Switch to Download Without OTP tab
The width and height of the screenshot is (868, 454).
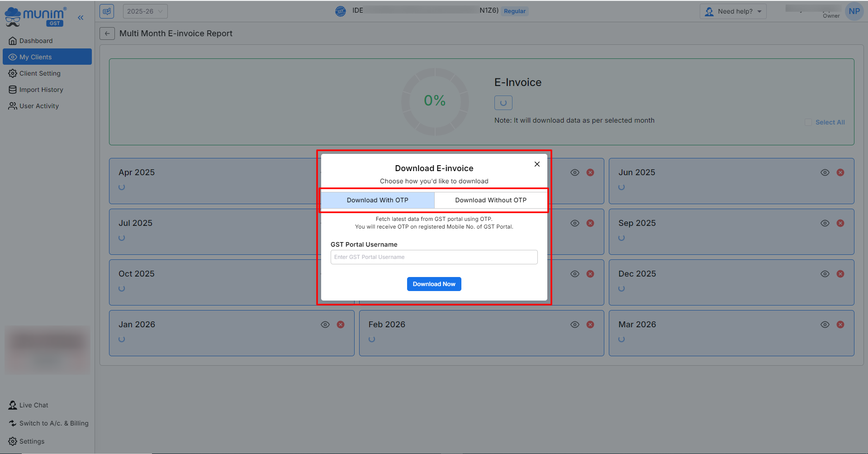490,200
